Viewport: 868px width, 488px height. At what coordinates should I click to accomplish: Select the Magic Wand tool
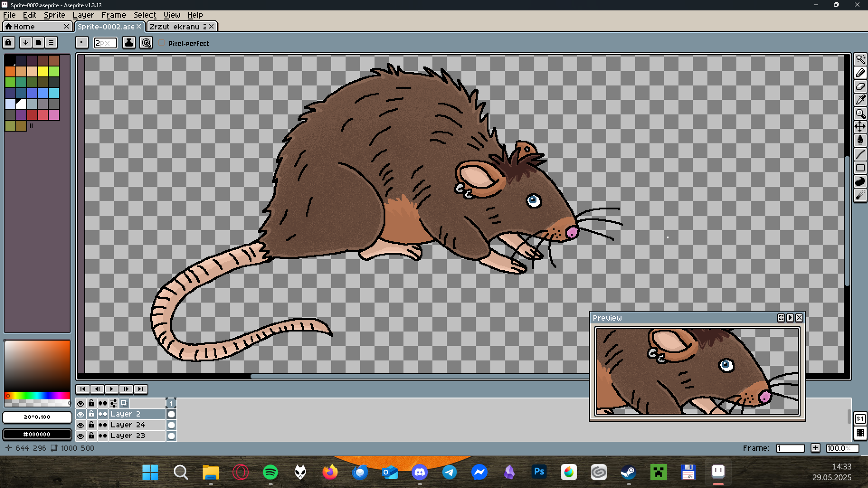pos(860,59)
